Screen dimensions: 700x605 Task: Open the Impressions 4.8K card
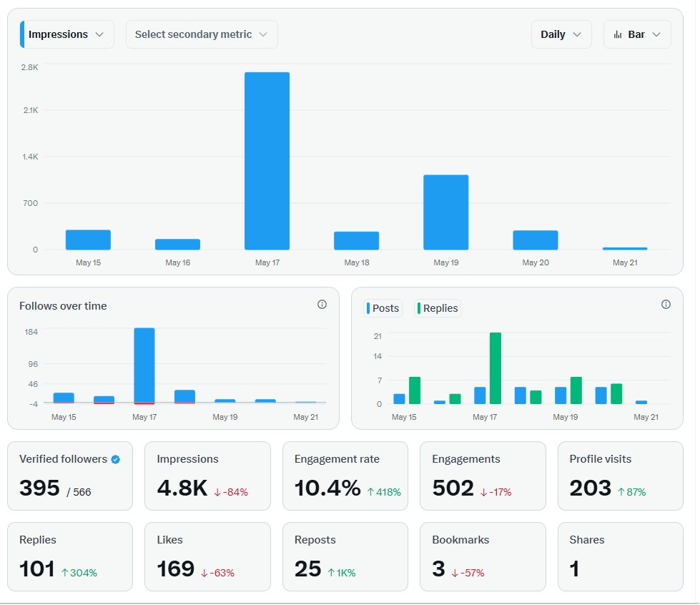click(x=207, y=476)
